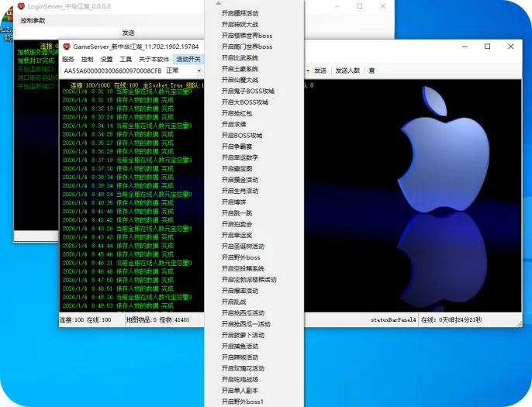Select 开启野外boss menu entry
Viewport: 532px width, 407px height.
[x=241, y=257]
